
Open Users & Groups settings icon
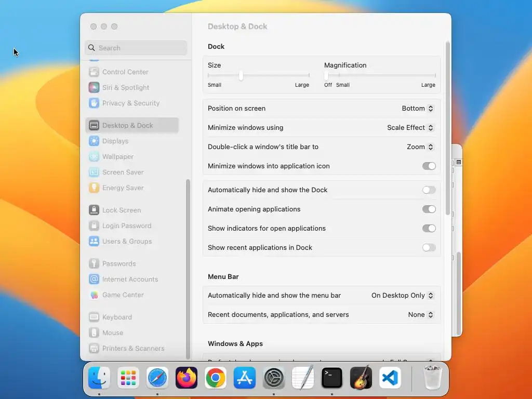(x=94, y=242)
